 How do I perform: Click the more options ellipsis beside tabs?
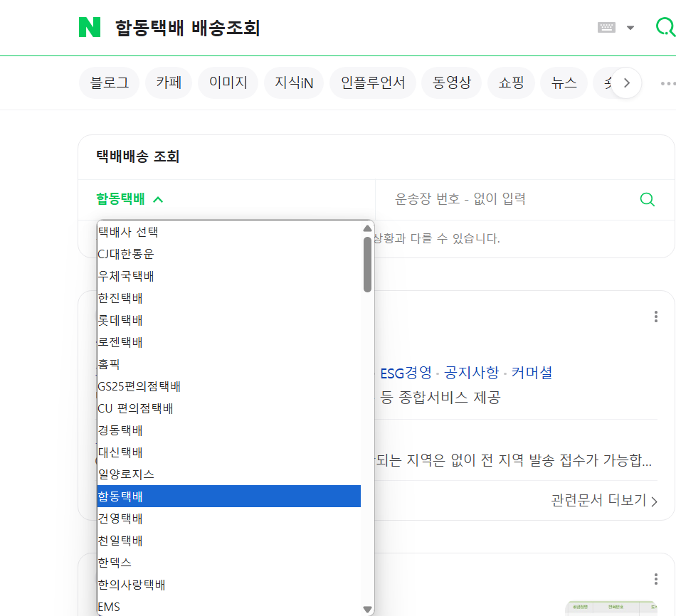coord(667,83)
